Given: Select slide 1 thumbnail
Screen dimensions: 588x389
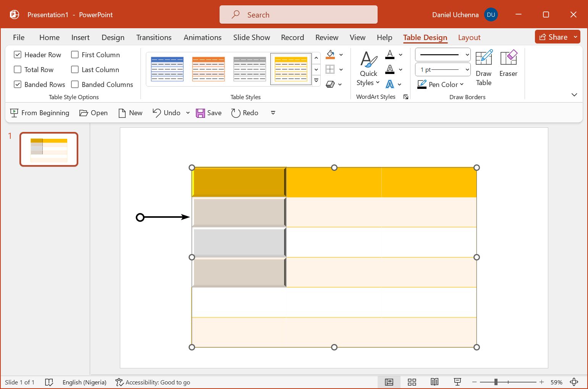Looking at the screenshot, I should click(49, 149).
